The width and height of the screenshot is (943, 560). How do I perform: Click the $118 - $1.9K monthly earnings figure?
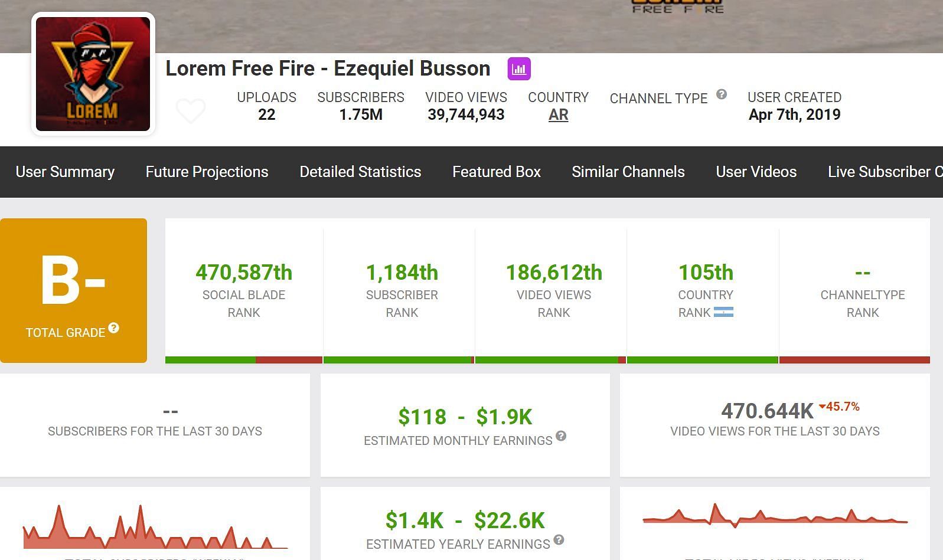[465, 417]
